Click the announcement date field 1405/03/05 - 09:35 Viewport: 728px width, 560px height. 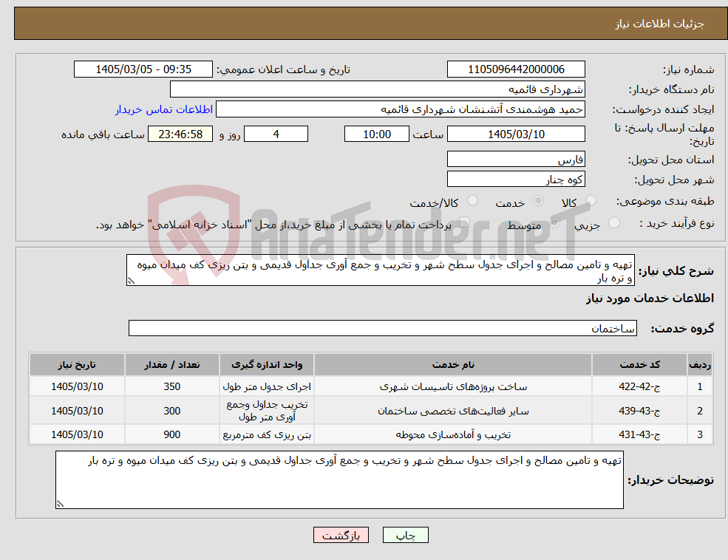tap(143, 69)
